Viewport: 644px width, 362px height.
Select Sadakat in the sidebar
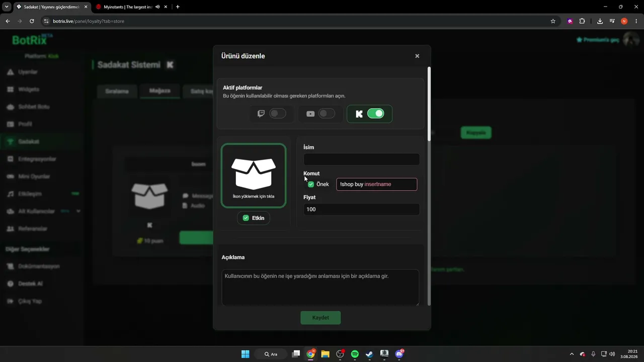(x=29, y=142)
